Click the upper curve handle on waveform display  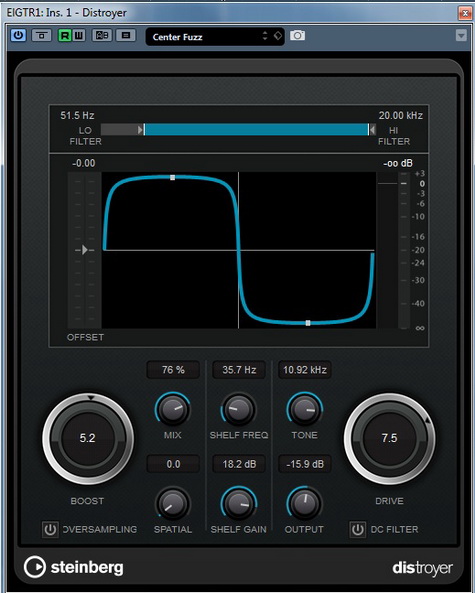[x=172, y=177]
